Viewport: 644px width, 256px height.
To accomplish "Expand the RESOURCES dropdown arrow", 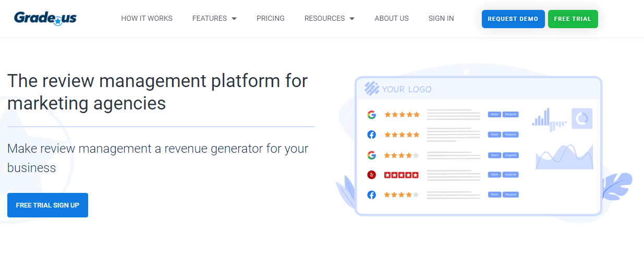I will tap(352, 19).
